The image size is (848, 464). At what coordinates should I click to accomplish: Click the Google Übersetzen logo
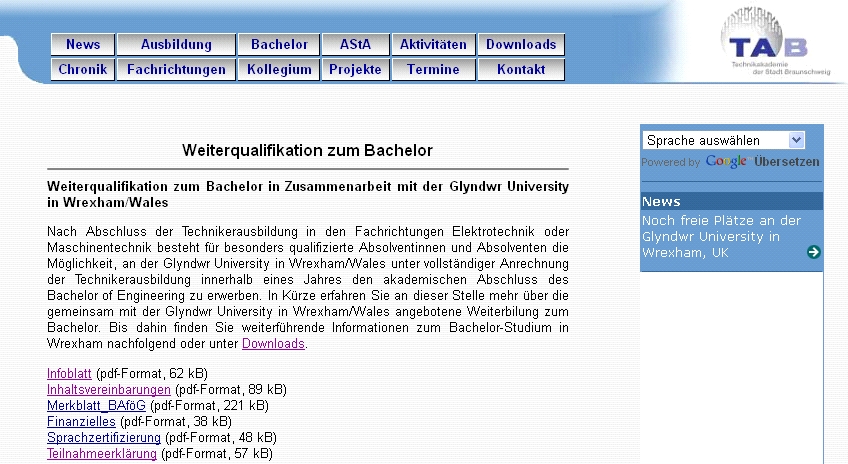(761, 162)
